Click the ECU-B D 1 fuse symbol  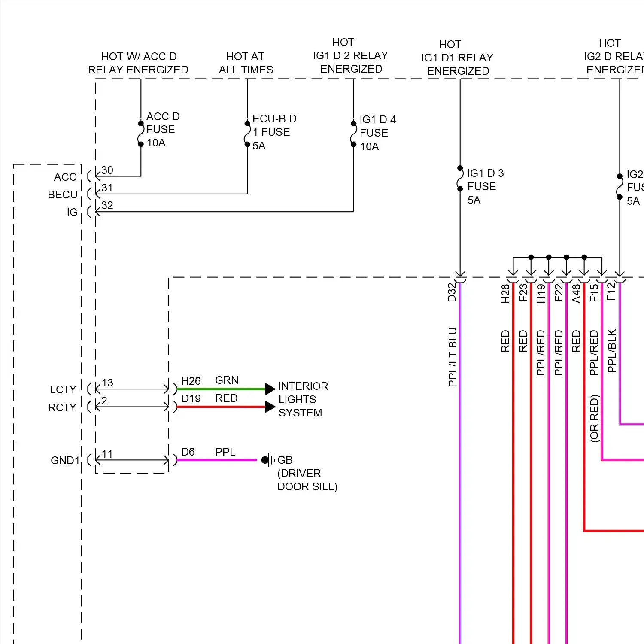click(x=247, y=134)
